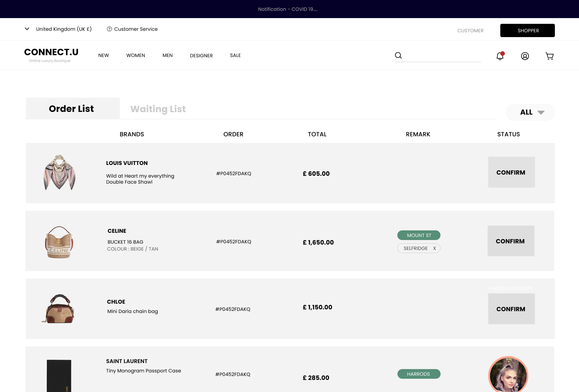Open the SALE menu
This screenshot has width=579, height=392.
236,55
